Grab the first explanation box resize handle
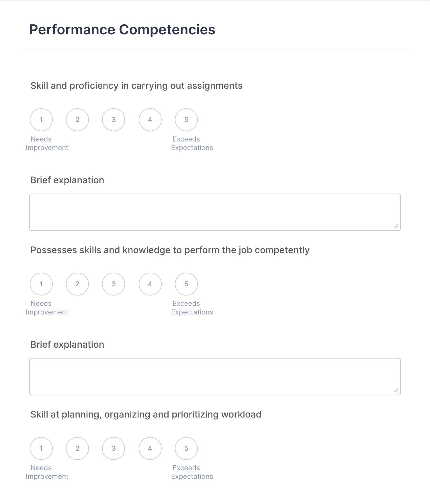 click(396, 226)
